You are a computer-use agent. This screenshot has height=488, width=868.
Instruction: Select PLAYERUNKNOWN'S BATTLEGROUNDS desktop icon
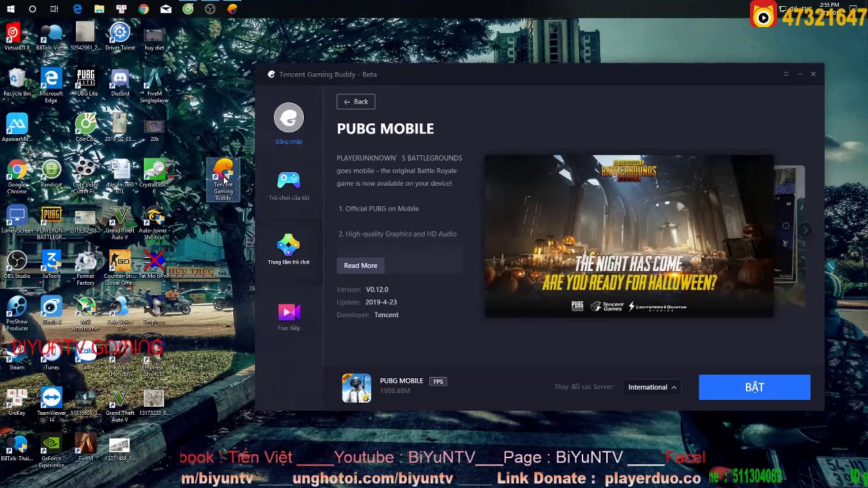pyautogui.click(x=51, y=224)
